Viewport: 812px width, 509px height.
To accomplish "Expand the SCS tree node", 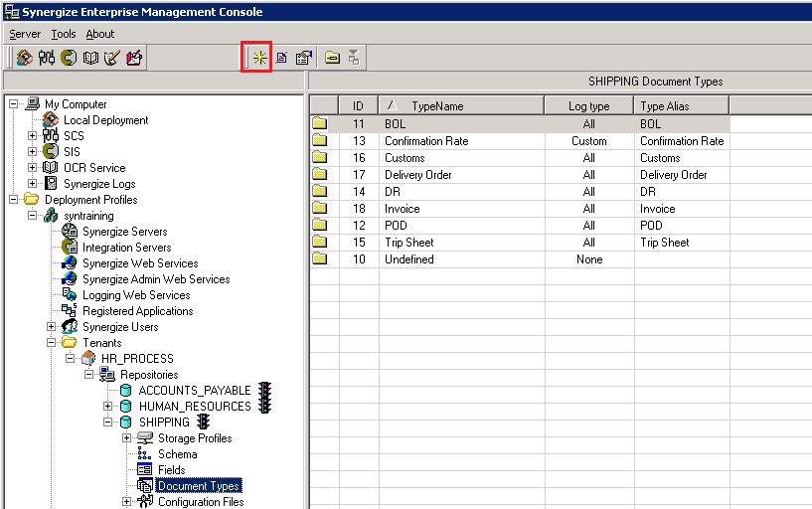I will click(32, 135).
